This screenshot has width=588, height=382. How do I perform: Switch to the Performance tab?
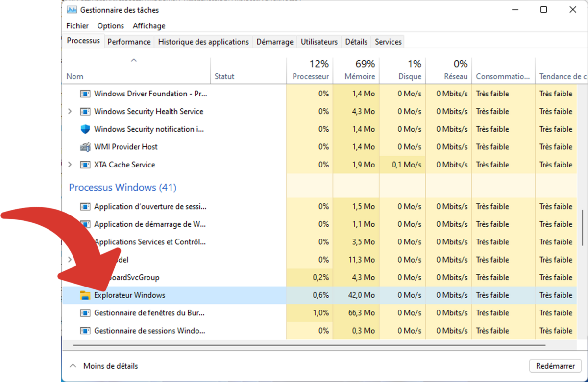(x=129, y=42)
